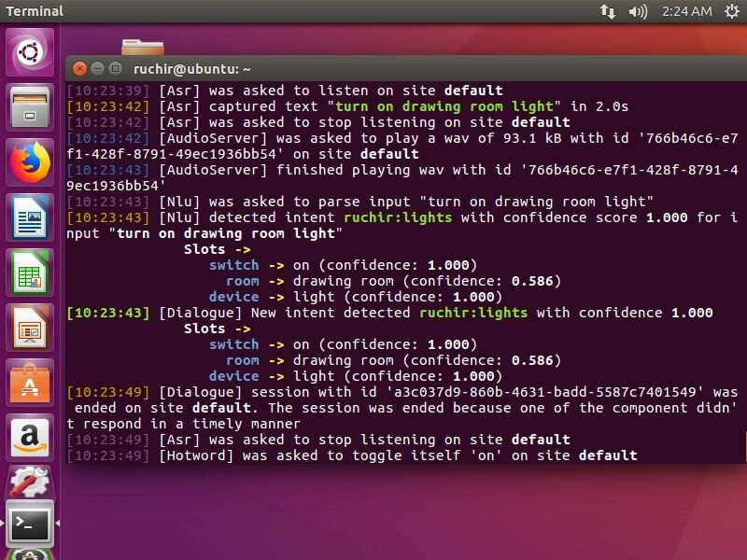Open the clock showing 2:24 AM
This screenshot has height=560, width=747.
click(x=686, y=11)
